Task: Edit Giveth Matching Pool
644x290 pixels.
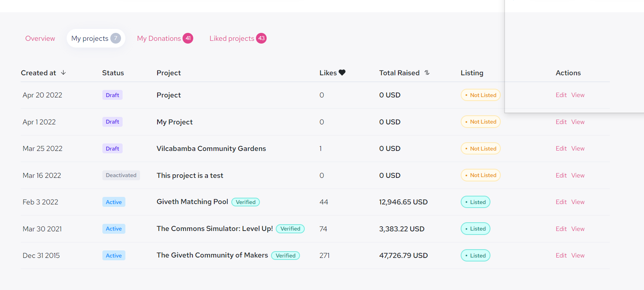Action: [x=561, y=202]
